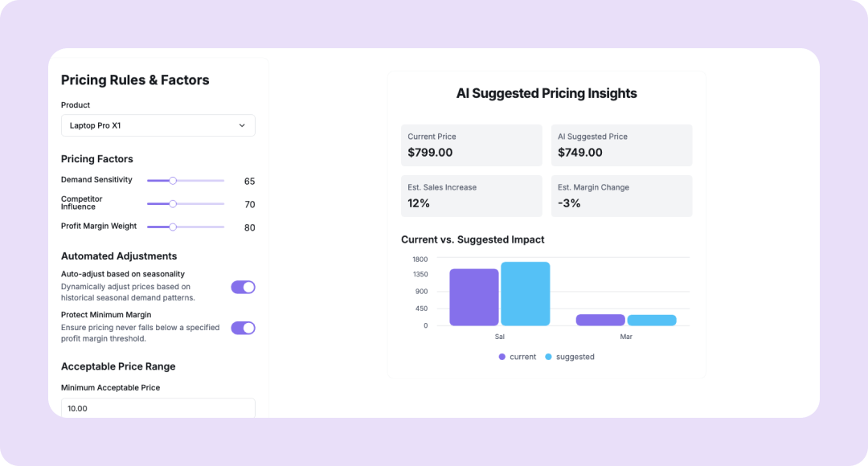Image resolution: width=868 pixels, height=466 pixels.
Task: Click the Profit Margin Weight slider handle
Action: coord(173,227)
